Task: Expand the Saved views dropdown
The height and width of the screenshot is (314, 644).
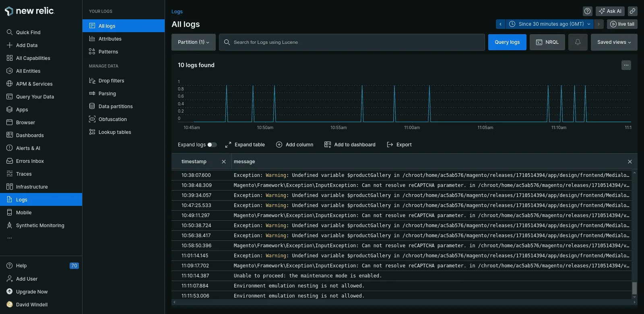Action: point(614,42)
